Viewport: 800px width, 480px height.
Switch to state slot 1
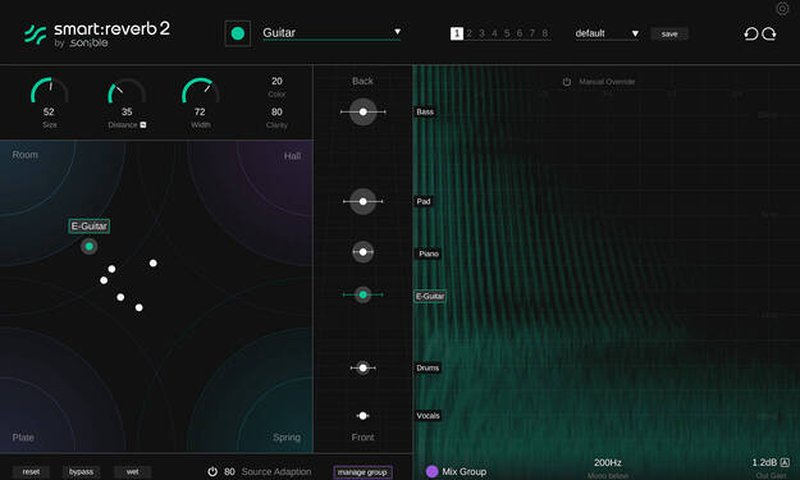(x=457, y=33)
